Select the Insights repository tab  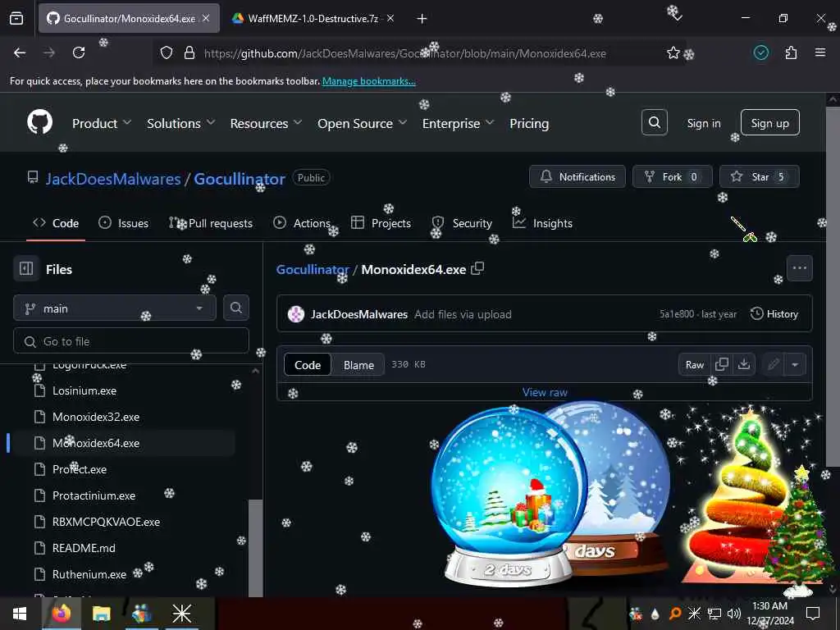[x=543, y=223]
